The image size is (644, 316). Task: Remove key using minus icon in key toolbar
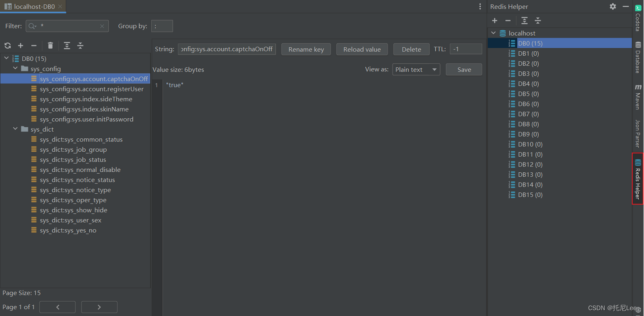tap(34, 46)
